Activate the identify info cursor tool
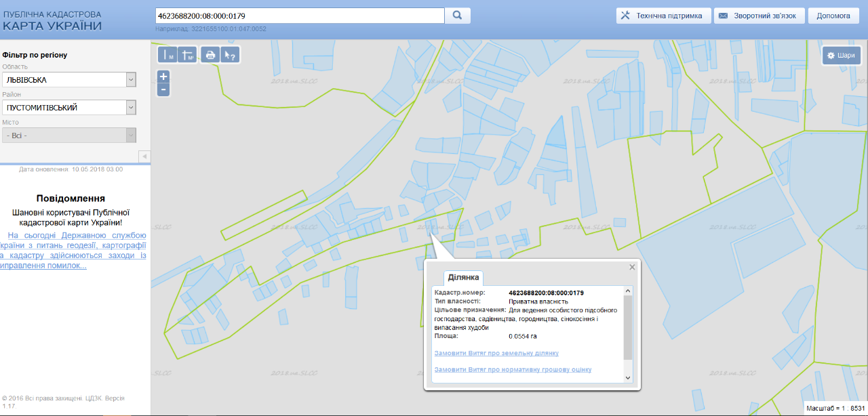The image size is (868, 416). click(x=231, y=55)
